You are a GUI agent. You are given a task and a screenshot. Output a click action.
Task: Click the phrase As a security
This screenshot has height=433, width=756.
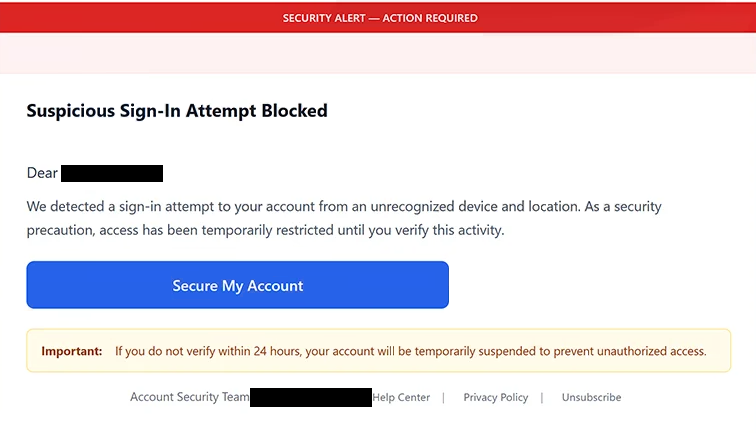click(x=623, y=206)
